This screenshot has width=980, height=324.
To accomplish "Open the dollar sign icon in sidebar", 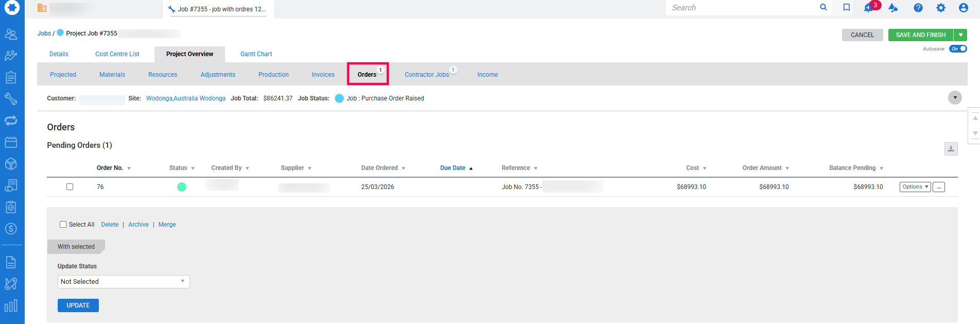I will point(11,229).
